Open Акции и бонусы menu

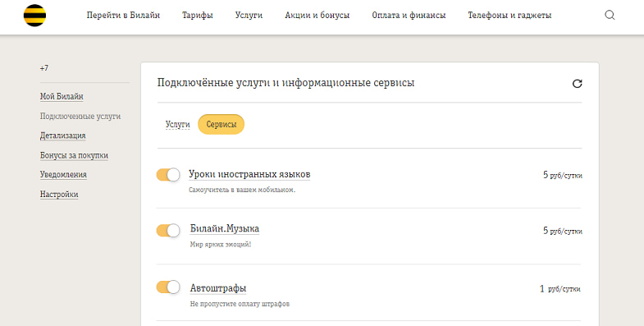pyautogui.click(x=317, y=16)
